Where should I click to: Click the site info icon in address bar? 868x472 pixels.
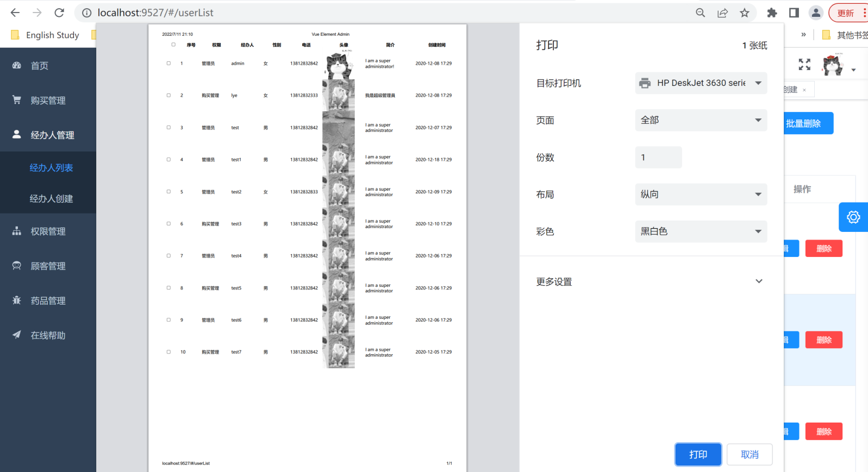[86, 12]
